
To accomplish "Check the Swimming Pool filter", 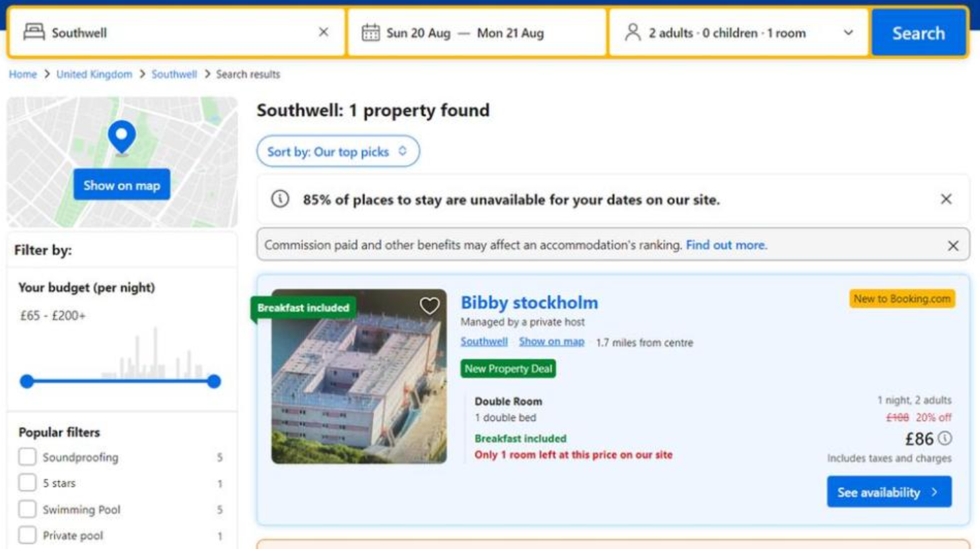I will (x=27, y=509).
